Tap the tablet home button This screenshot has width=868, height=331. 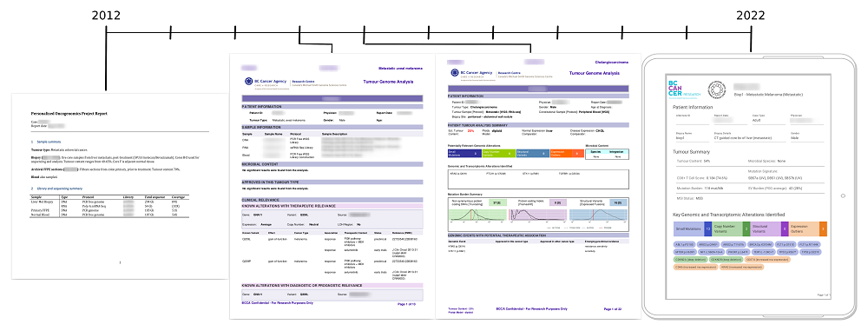843,195
